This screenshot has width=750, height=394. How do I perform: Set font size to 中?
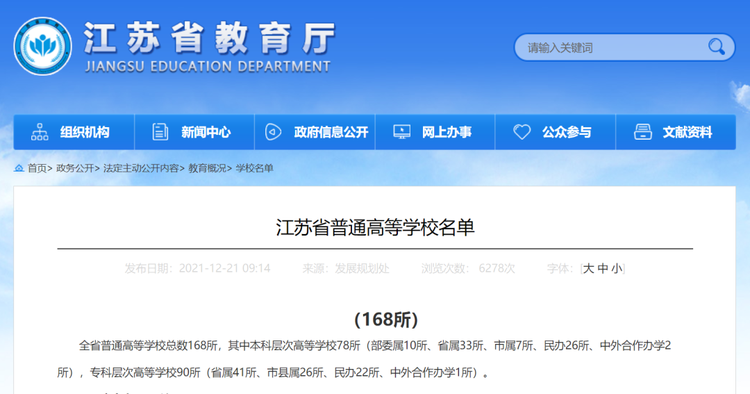click(x=603, y=269)
